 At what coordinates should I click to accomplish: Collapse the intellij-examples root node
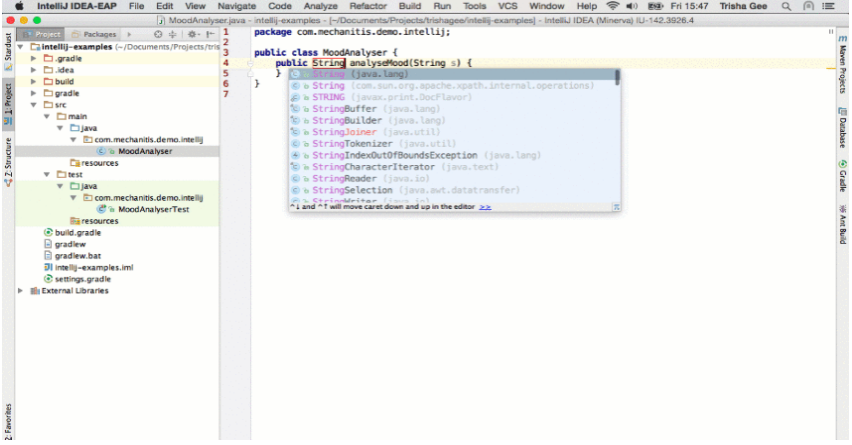(x=21, y=47)
